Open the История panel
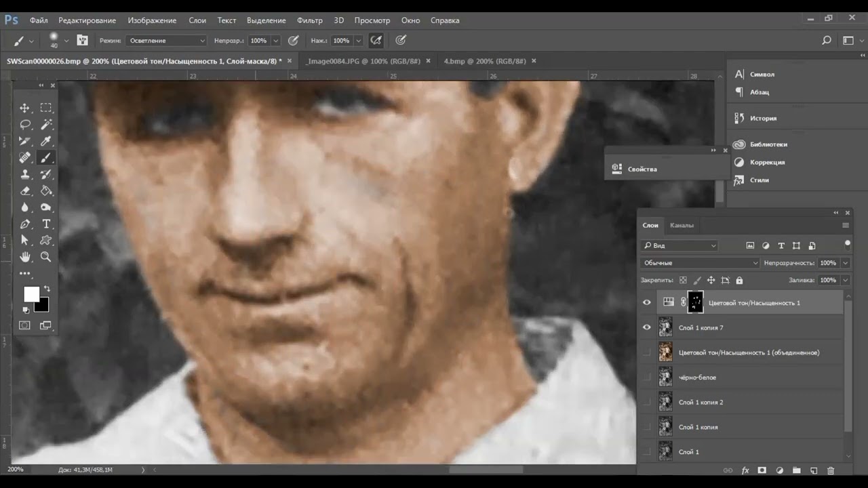Image resolution: width=868 pixels, height=488 pixels. (762, 118)
